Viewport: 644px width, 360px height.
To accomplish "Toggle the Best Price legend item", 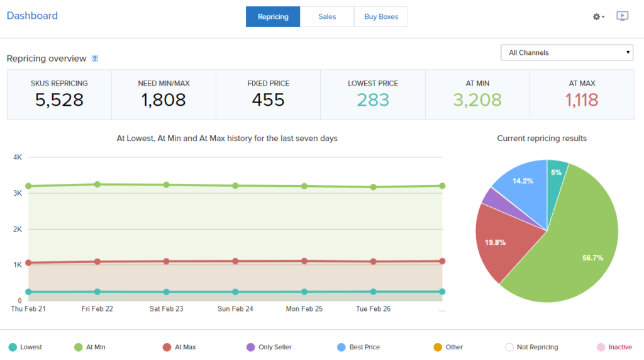I will (358, 347).
